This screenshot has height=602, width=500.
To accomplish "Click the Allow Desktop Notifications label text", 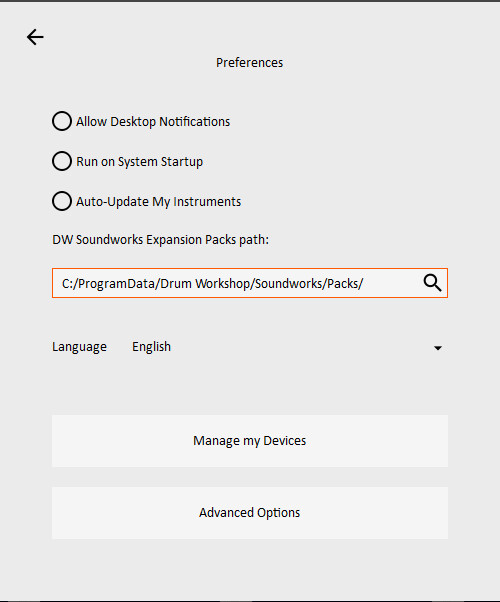I will pos(153,122).
